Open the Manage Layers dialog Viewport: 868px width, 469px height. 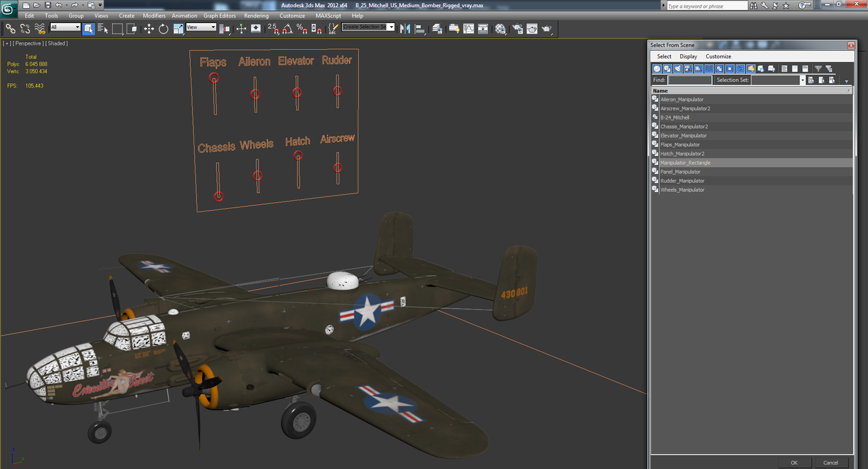pyautogui.click(x=437, y=29)
